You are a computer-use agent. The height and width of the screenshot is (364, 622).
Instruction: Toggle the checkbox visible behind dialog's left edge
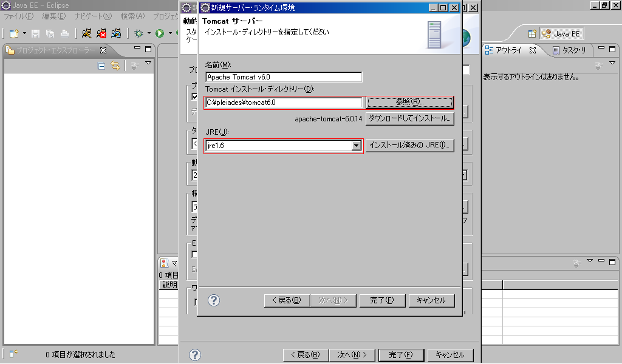[194, 96]
